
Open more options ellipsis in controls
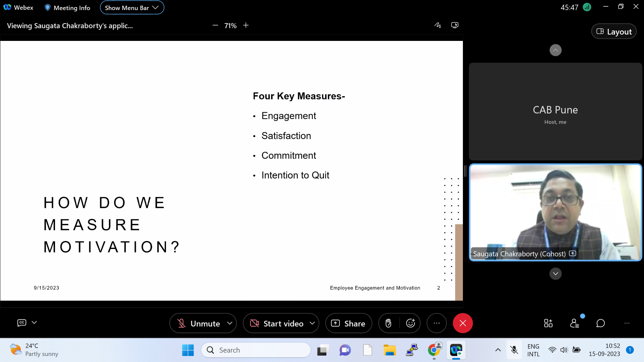[436, 323]
